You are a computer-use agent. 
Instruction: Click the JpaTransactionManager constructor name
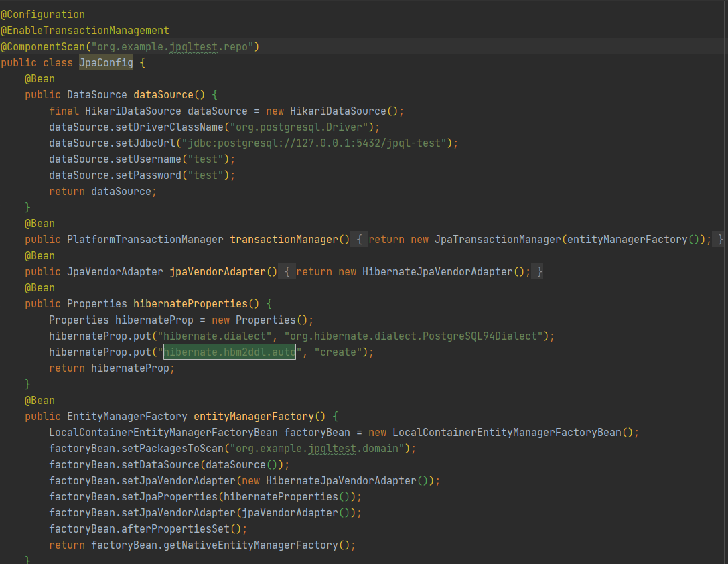pyautogui.click(x=498, y=240)
